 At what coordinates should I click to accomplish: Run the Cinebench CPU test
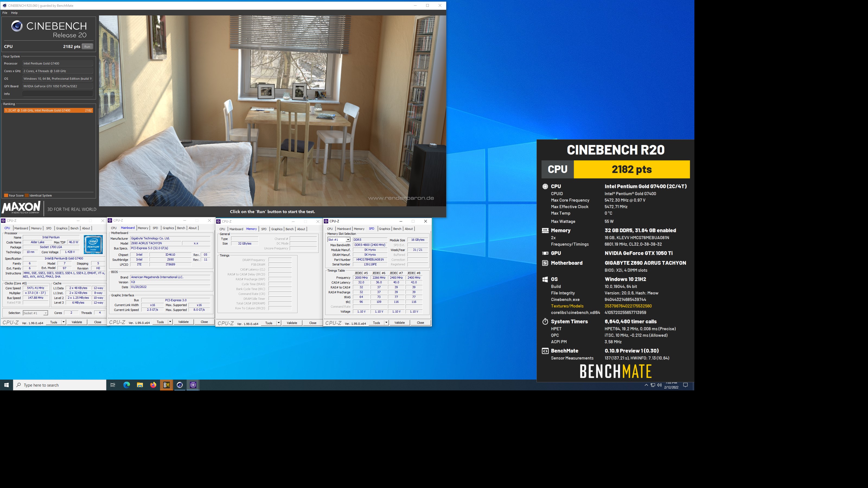click(x=87, y=46)
